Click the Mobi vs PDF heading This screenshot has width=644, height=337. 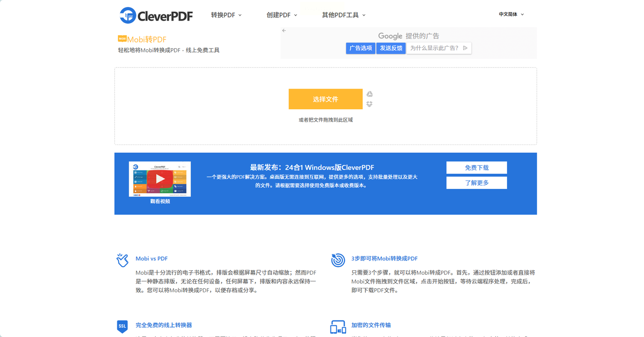tap(152, 259)
